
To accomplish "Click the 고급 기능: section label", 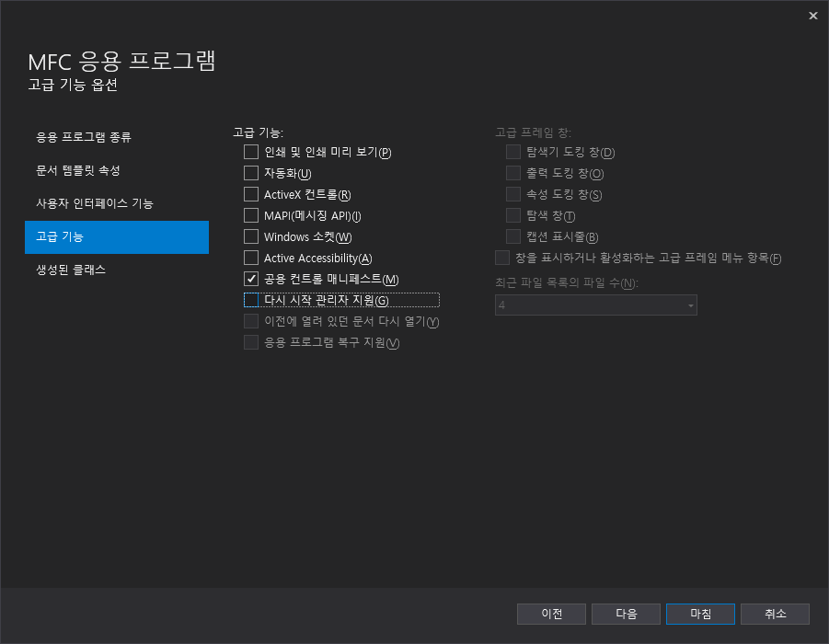I will pos(258,132).
